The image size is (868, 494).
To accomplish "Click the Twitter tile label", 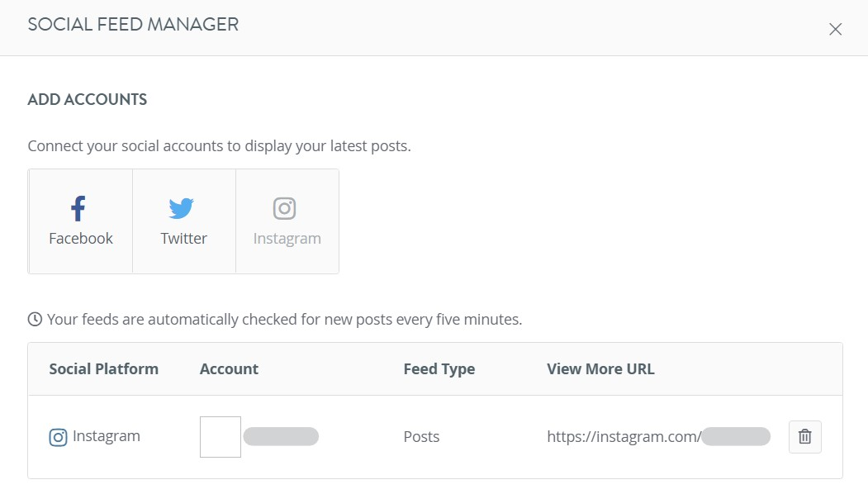I will point(183,239).
